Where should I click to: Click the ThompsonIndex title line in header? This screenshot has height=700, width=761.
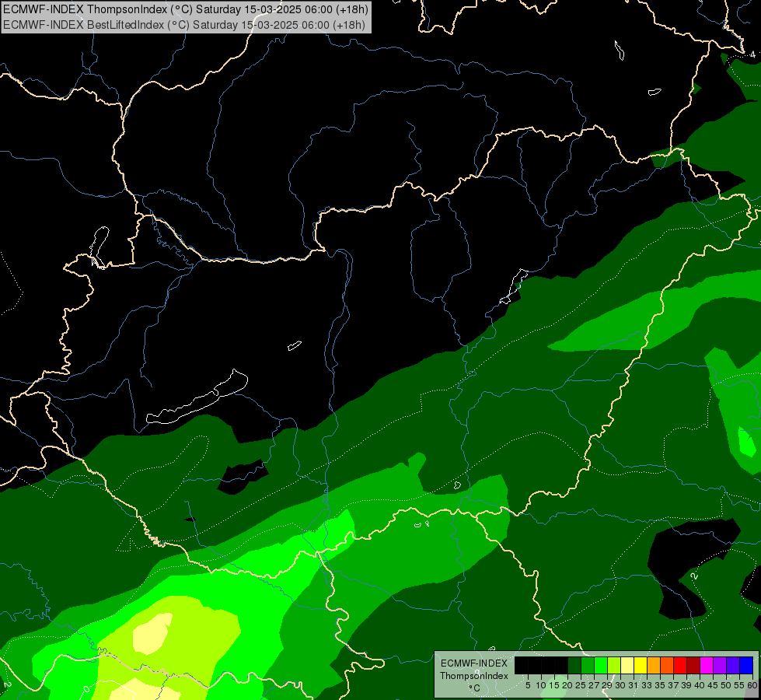tap(186, 9)
